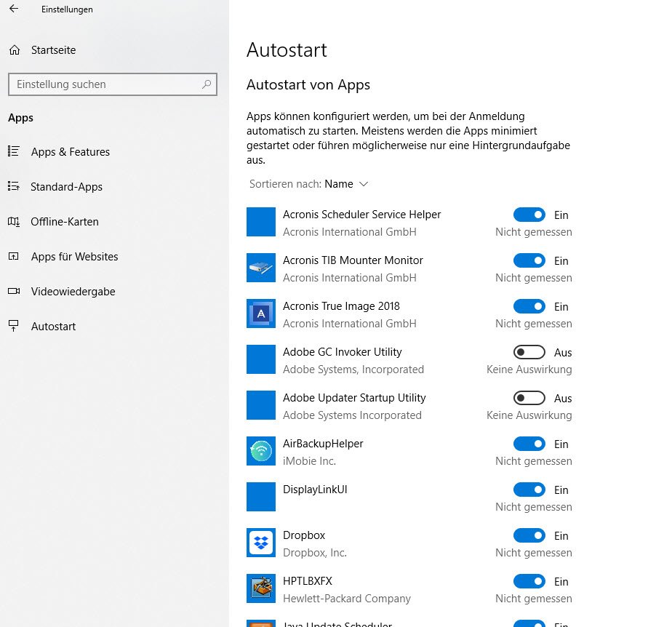Click Acronis TIB Mounter Monitor icon
672x627 pixels.
[261, 268]
